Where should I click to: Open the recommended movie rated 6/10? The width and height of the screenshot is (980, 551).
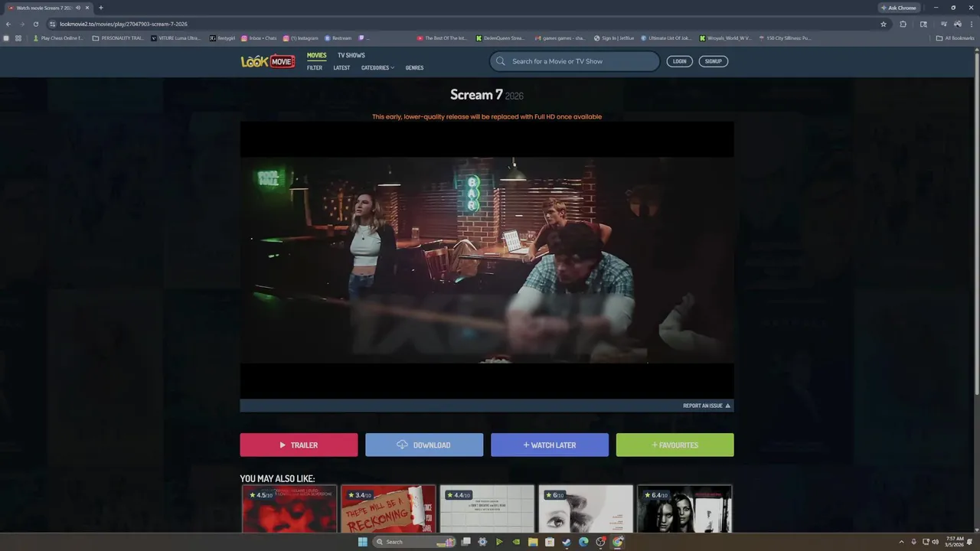pyautogui.click(x=586, y=509)
